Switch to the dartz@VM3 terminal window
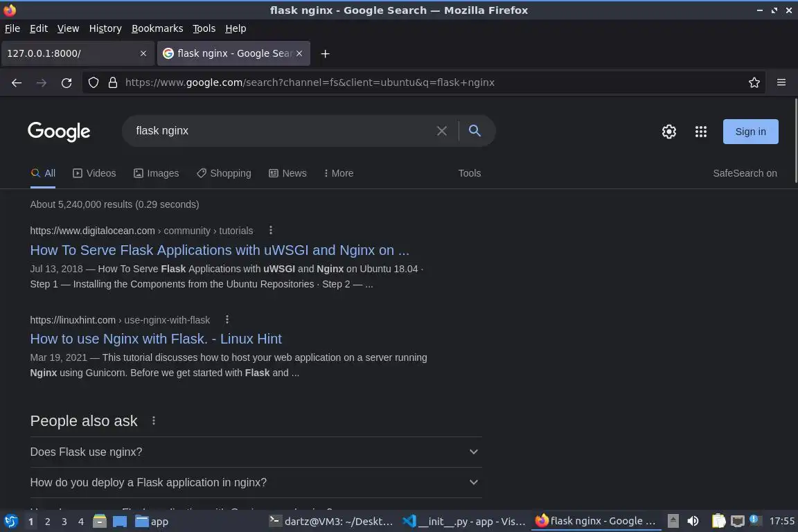The image size is (798, 532). [331, 522]
